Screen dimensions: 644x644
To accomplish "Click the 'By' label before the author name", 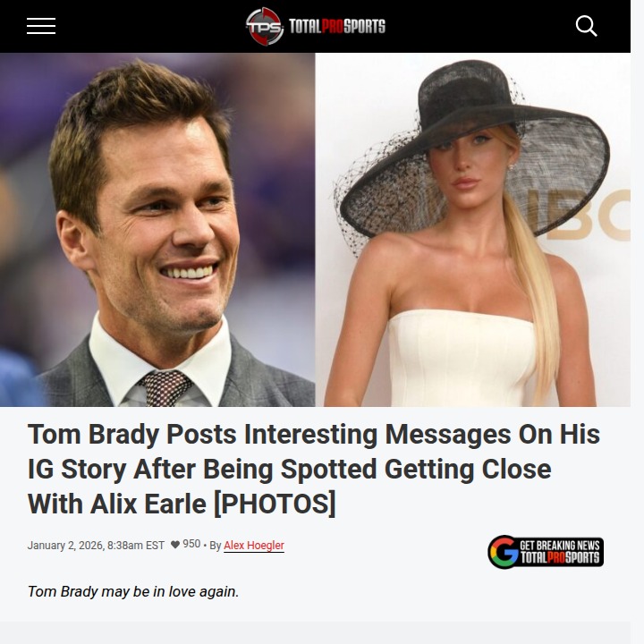I will [216, 546].
